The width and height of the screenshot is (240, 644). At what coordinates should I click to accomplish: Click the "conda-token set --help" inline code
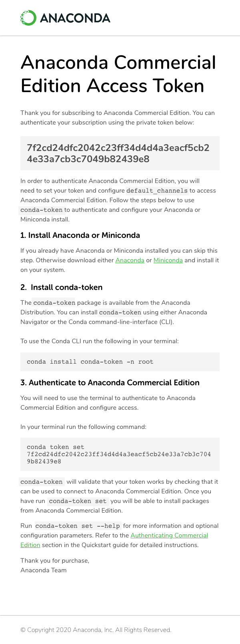(x=77, y=526)
